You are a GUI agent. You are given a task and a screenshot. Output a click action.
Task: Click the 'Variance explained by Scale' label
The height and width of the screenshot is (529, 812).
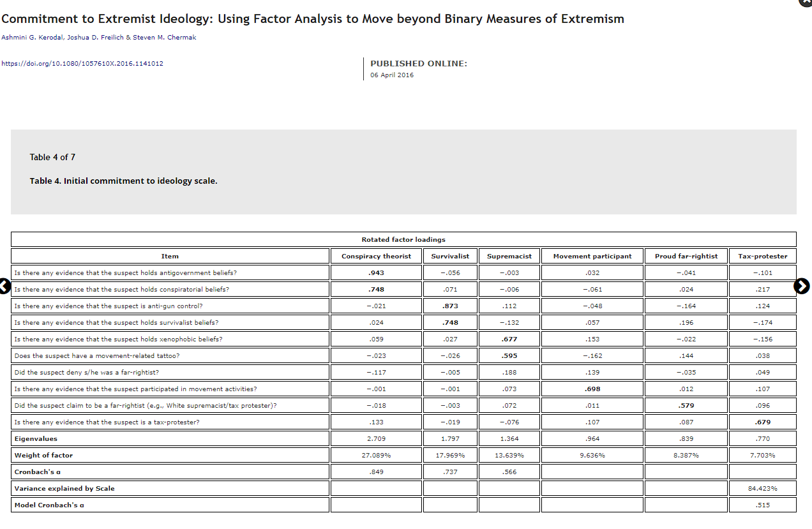click(x=170, y=488)
